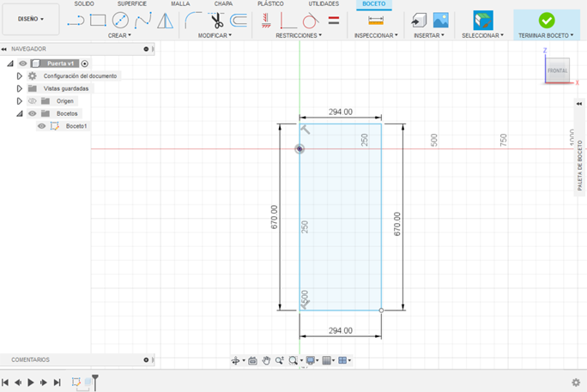The height and width of the screenshot is (392, 587).
Task: Open the MODIFICAR dropdown menu
Action: 215,35
